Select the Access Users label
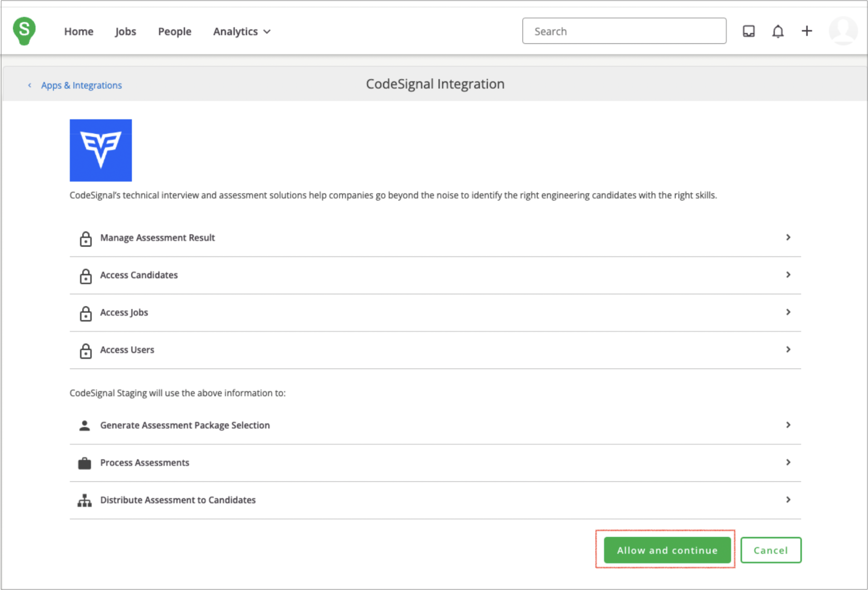 click(x=127, y=350)
